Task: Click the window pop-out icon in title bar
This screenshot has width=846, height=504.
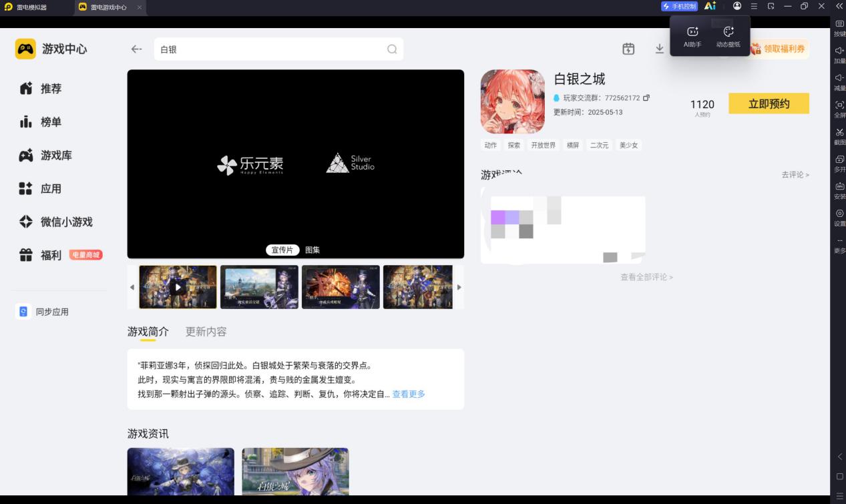Action: 771,6
